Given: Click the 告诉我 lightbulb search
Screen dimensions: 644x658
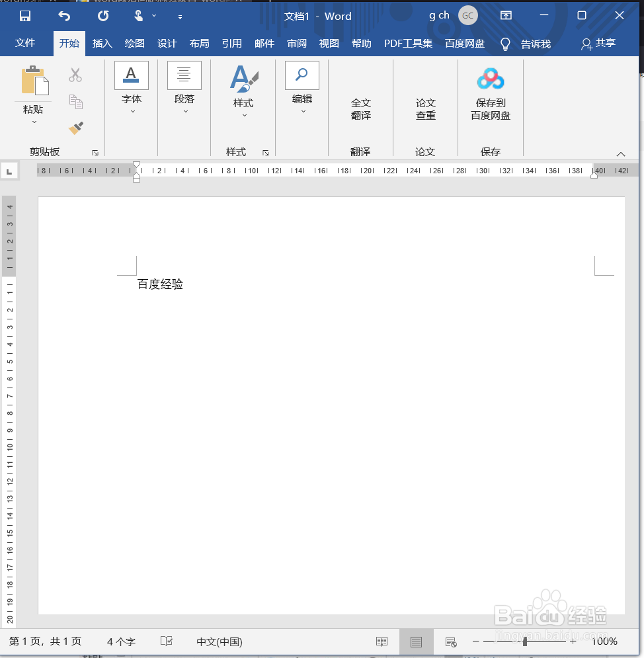Looking at the screenshot, I should coord(525,44).
